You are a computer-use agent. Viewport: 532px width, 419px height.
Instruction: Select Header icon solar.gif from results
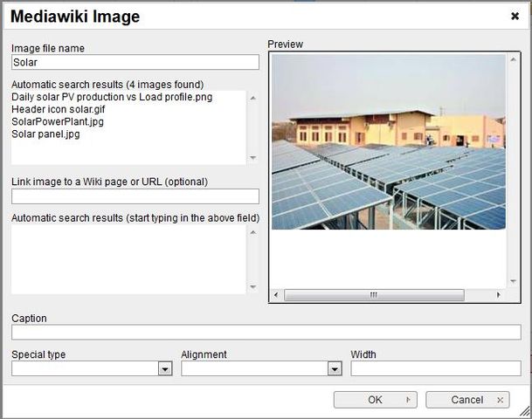pyautogui.click(x=60, y=109)
